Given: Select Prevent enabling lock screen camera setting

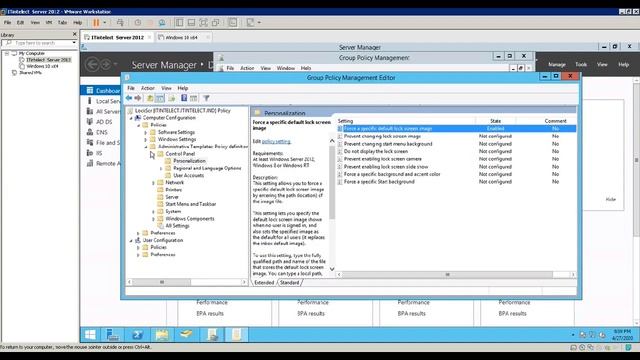Looking at the screenshot, I should (x=382, y=159).
